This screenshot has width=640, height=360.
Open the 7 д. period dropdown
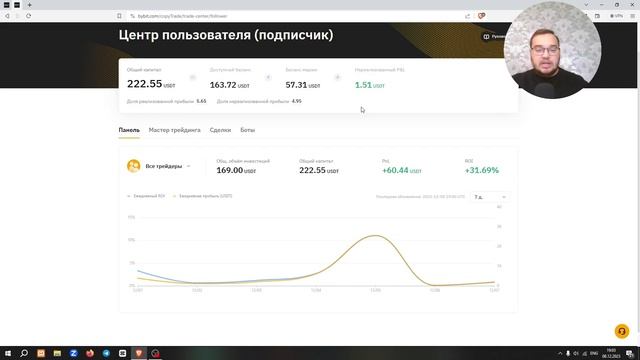point(489,197)
